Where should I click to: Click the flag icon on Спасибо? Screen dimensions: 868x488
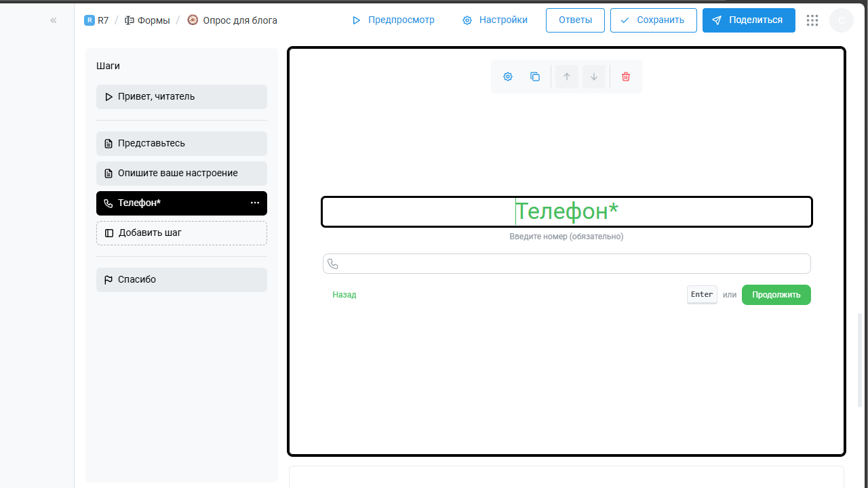point(108,280)
